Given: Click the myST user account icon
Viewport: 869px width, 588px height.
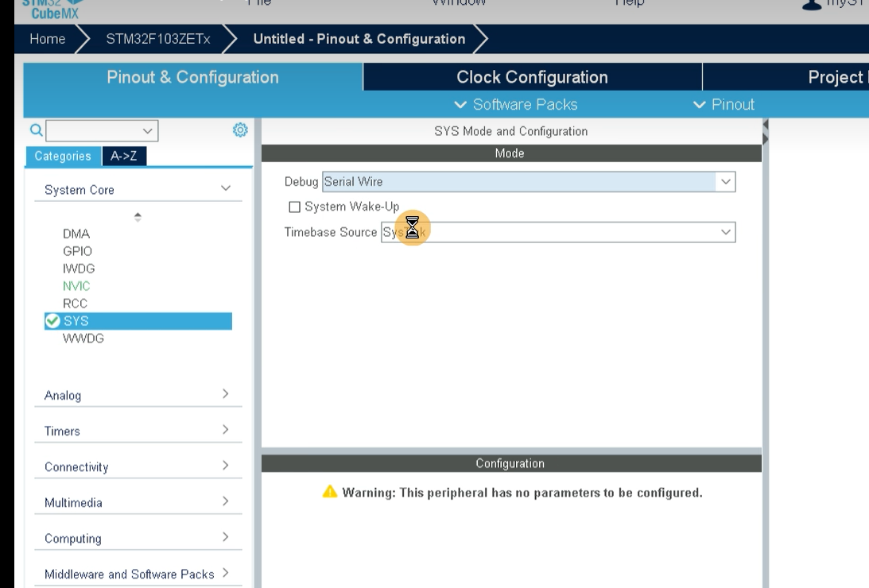Looking at the screenshot, I should click(x=812, y=5).
